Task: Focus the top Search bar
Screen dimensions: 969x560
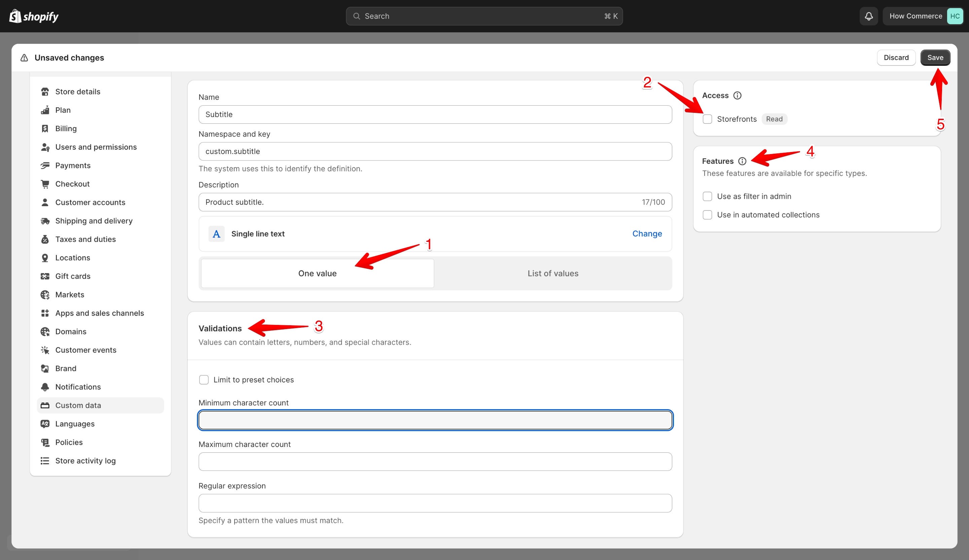Action: click(x=484, y=16)
